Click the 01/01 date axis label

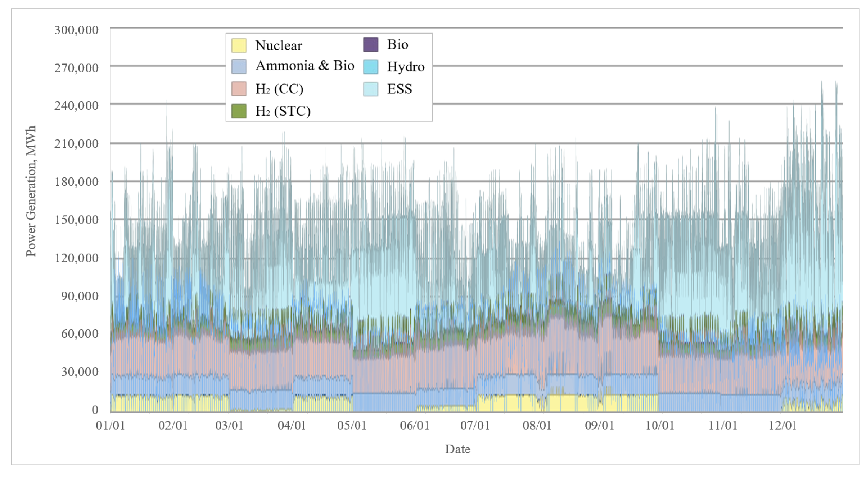tap(111, 426)
